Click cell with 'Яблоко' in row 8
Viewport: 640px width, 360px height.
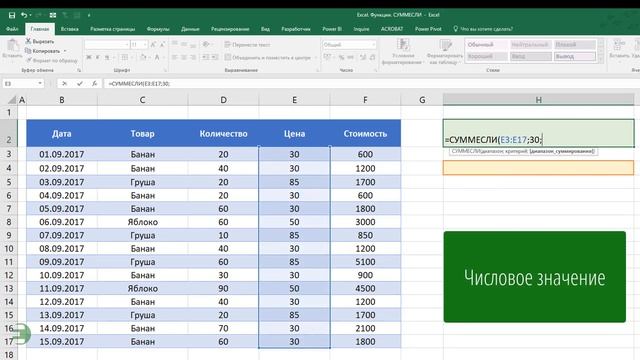coord(142,222)
